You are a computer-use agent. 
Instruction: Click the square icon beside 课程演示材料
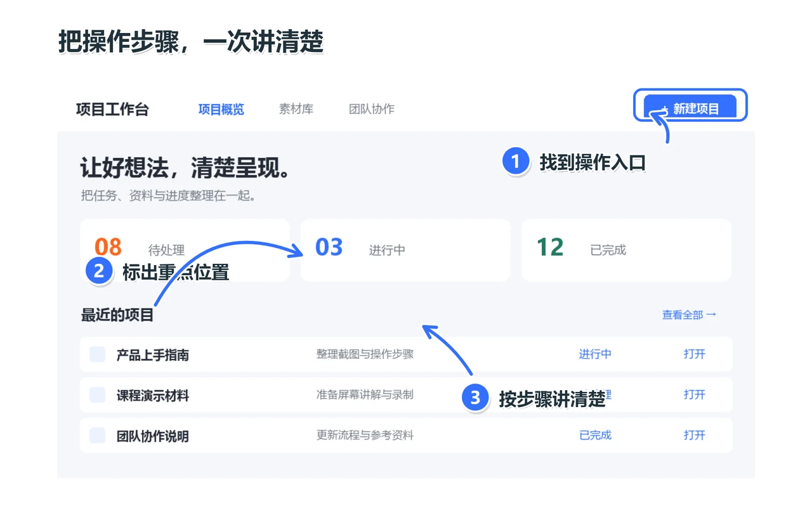[97, 395]
